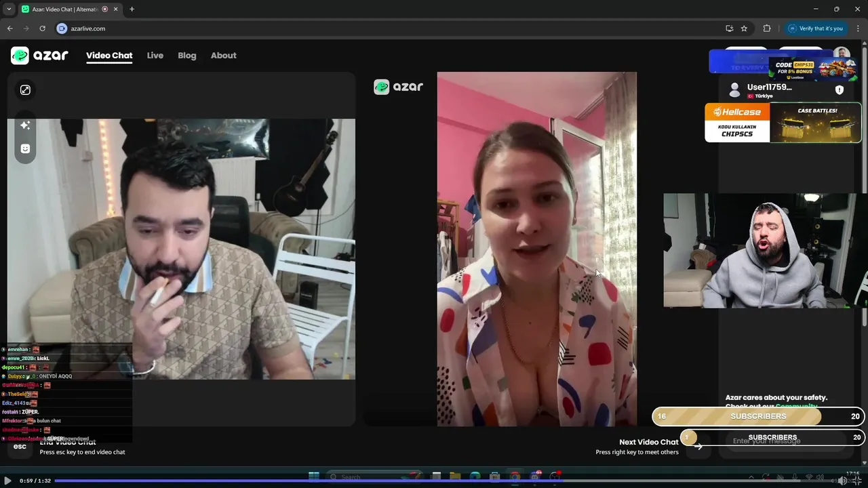Click the Mfrektor bulun chat message
The height and width of the screenshot is (488, 868).
point(31,420)
